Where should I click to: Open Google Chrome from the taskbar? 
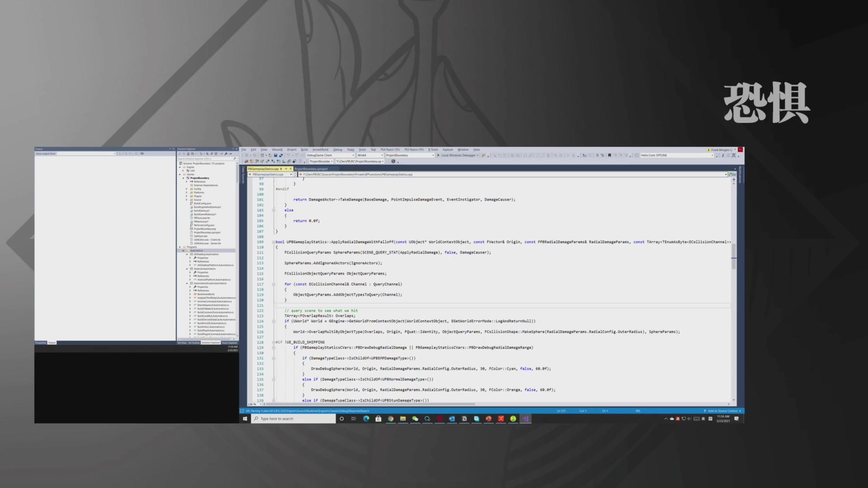(x=391, y=419)
